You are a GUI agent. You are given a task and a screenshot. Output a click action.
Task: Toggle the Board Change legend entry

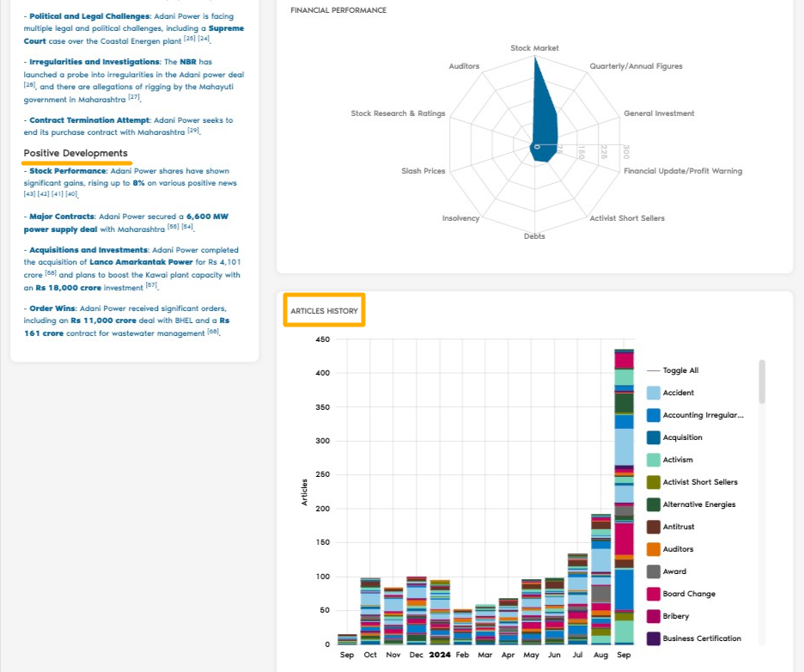[688, 594]
